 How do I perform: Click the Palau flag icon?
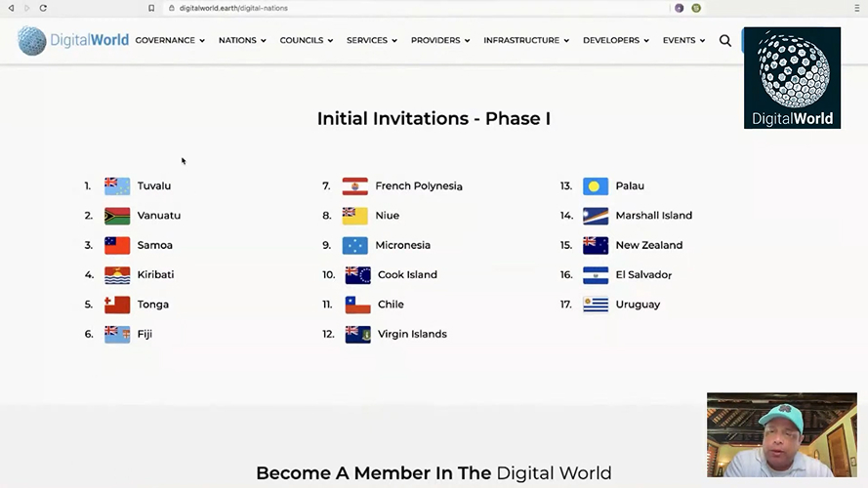point(596,186)
